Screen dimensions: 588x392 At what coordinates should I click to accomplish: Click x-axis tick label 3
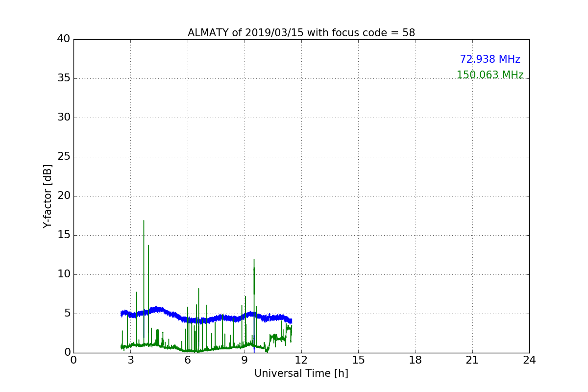tap(130, 360)
